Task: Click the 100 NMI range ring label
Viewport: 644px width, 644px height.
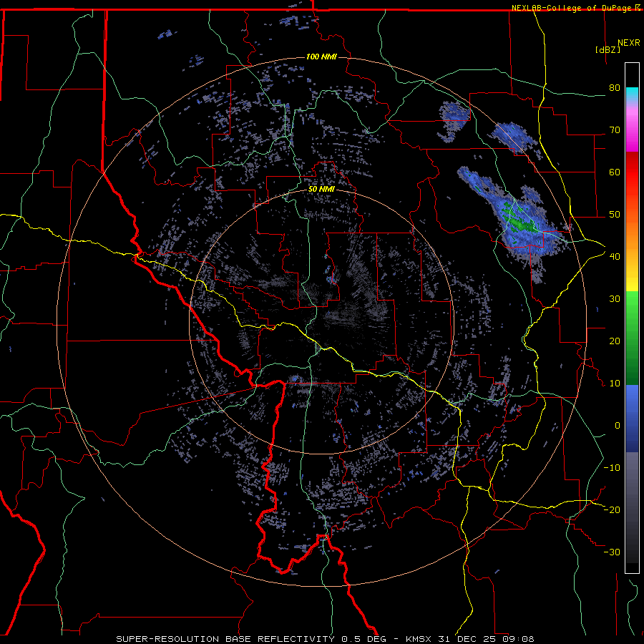Action: pos(321,57)
